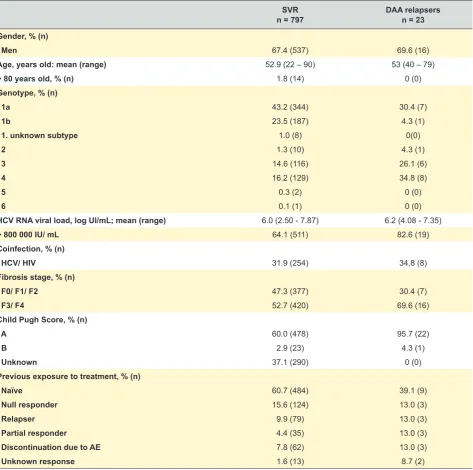The image size is (473, 470).
Task: Click the value 67.4 (537)
Action: 290,50
